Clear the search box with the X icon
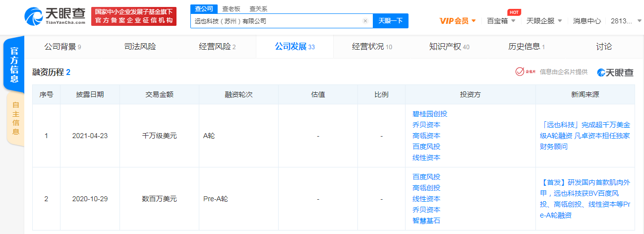 pos(365,21)
